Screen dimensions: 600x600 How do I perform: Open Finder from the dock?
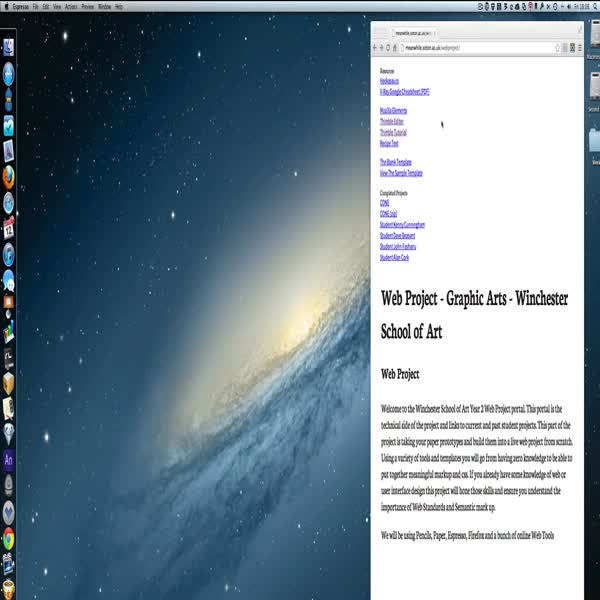(8, 47)
